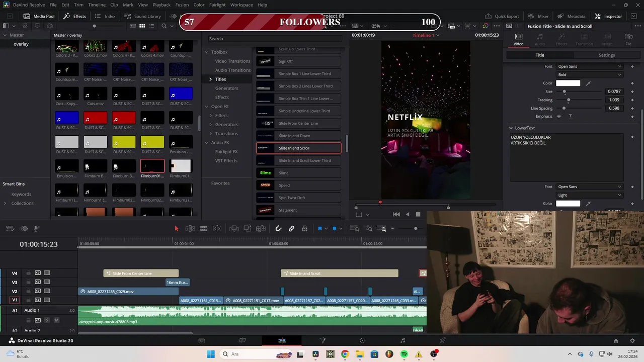644x362 pixels.
Task: Click the blue Marker icon
Action: (334, 229)
